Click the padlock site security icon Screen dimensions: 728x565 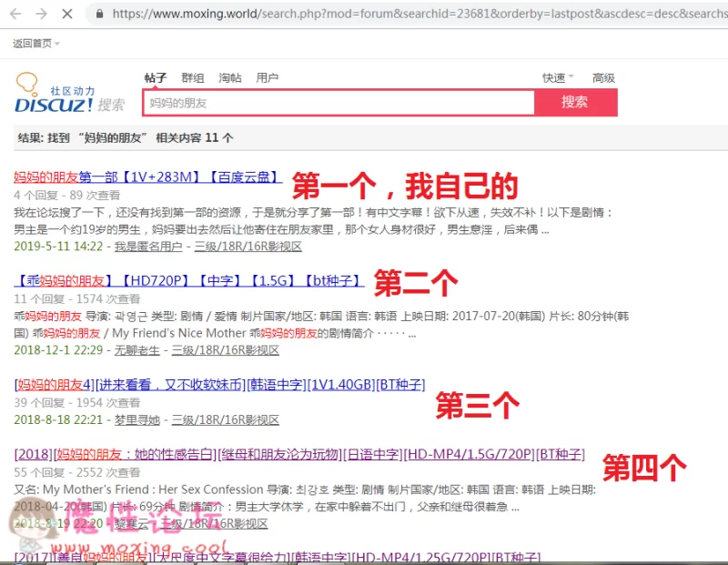tap(99, 14)
